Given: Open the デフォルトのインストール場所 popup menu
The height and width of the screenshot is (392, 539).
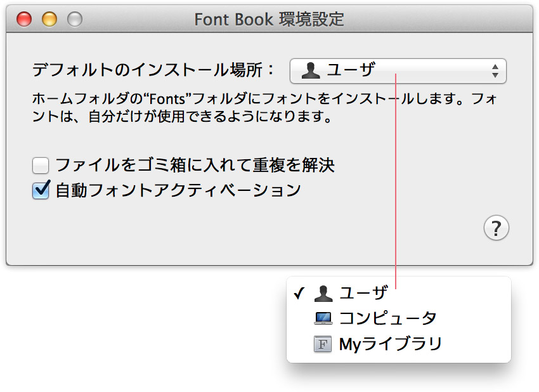Looking at the screenshot, I should (398, 71).
